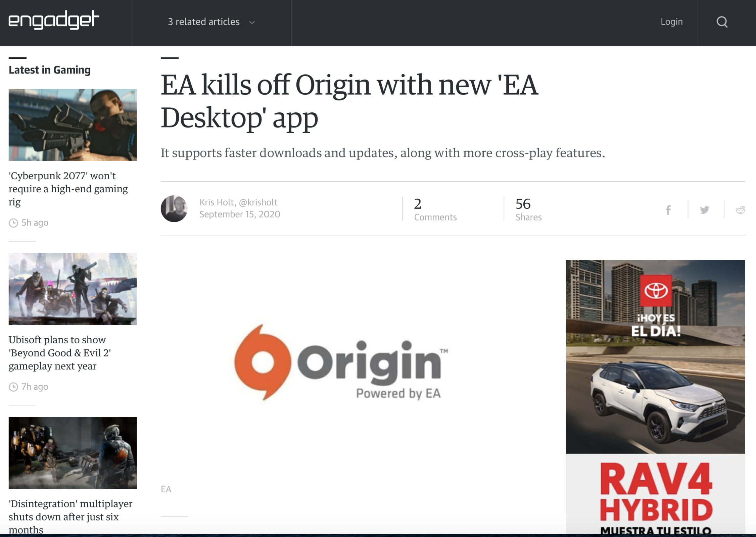Viewport: 756px width, 537px height.
Task: Expand the 3 related articles dropdown
Action: (204, 22)
